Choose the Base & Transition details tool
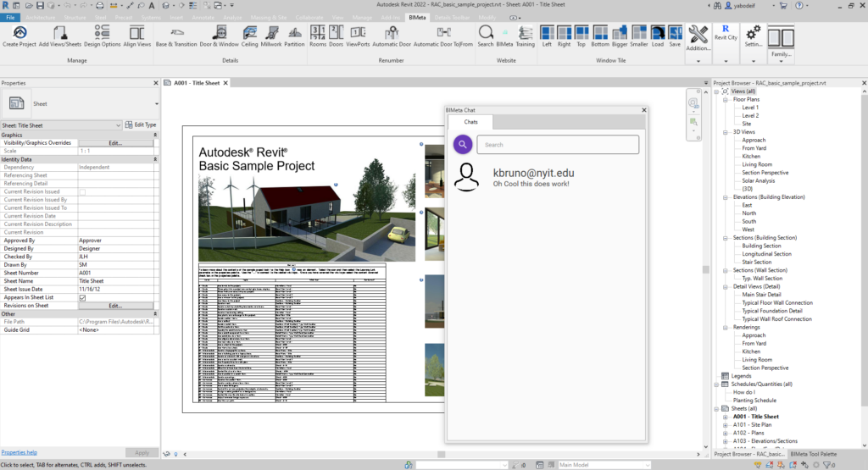This screenshot has height=470, width=868. [176, 36]
